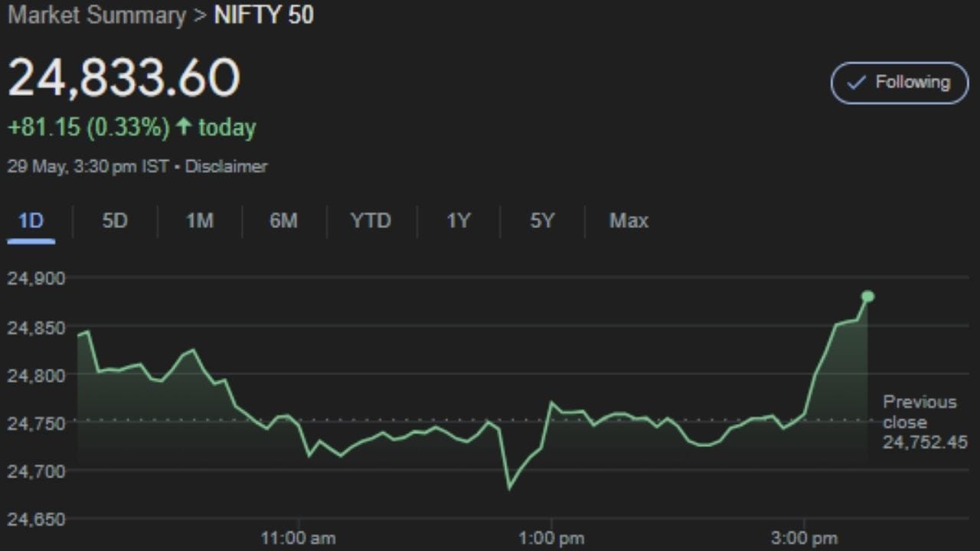This screenshot has width=980, height=551.
Task: Toggle the Following button off
Action: [900, 83]
